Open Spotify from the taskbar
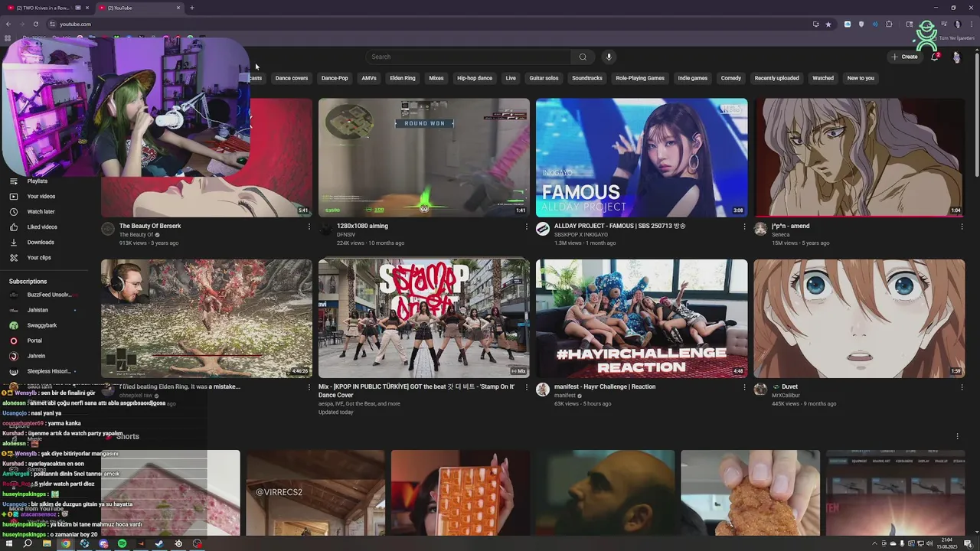The width and height of the screenshot is (980, 551). [x=122, y=543]
